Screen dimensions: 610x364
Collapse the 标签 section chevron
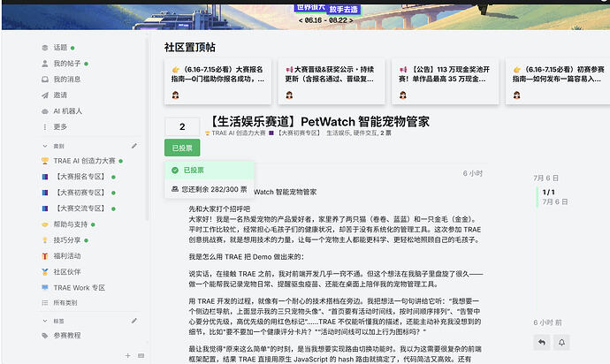pos(45,322)
